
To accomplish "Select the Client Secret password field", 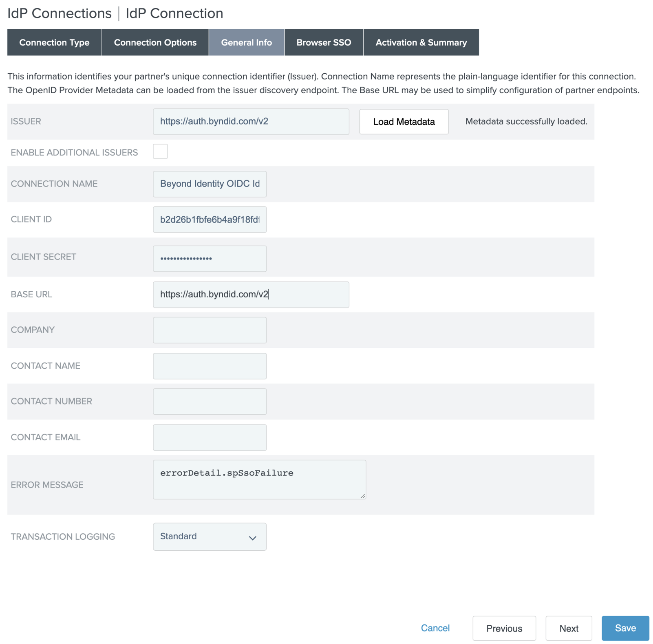I will [210, 258].
